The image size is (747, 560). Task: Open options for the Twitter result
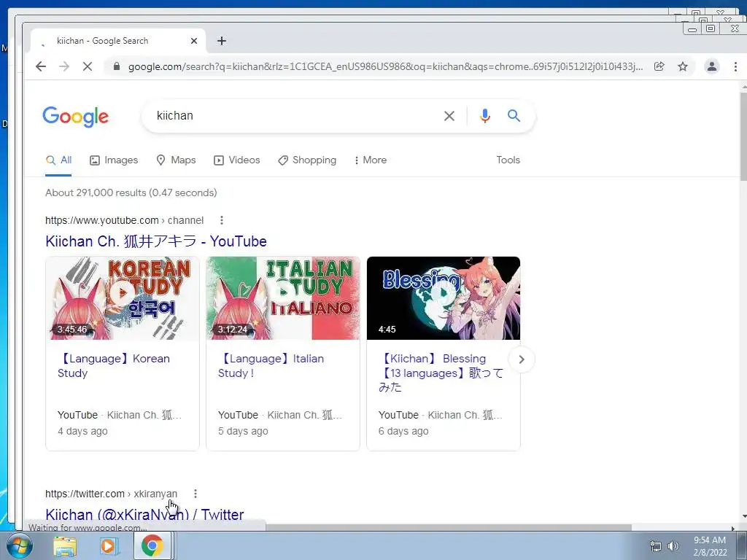(196, 494)
